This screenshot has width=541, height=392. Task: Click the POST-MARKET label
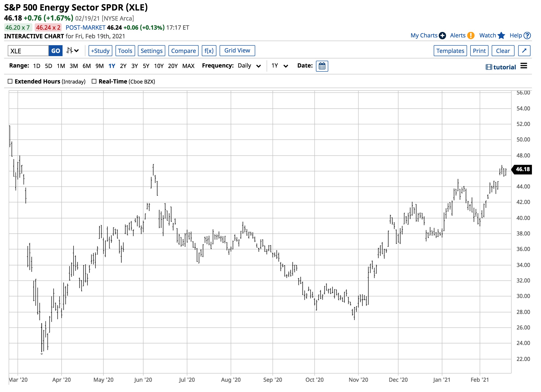[x=85, y=28]
